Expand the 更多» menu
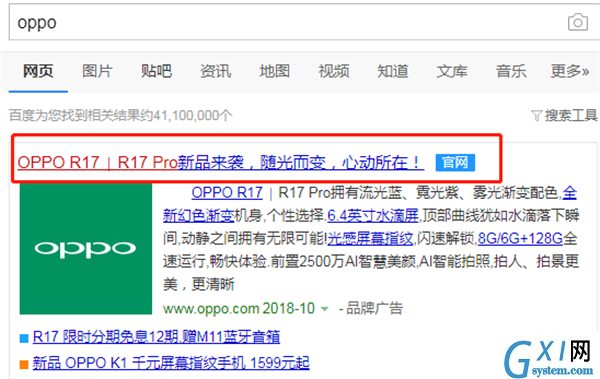The width and height of the screenshot is (600, 379). [x=570, y=71]
